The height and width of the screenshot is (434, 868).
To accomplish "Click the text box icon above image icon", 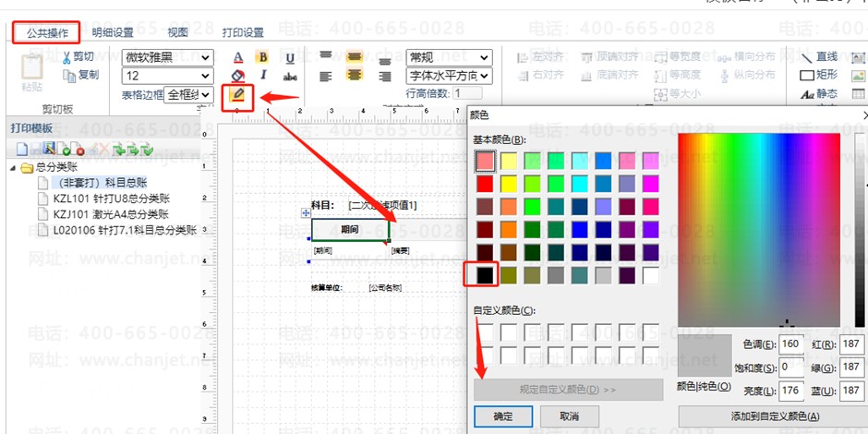I will point(858,57).
